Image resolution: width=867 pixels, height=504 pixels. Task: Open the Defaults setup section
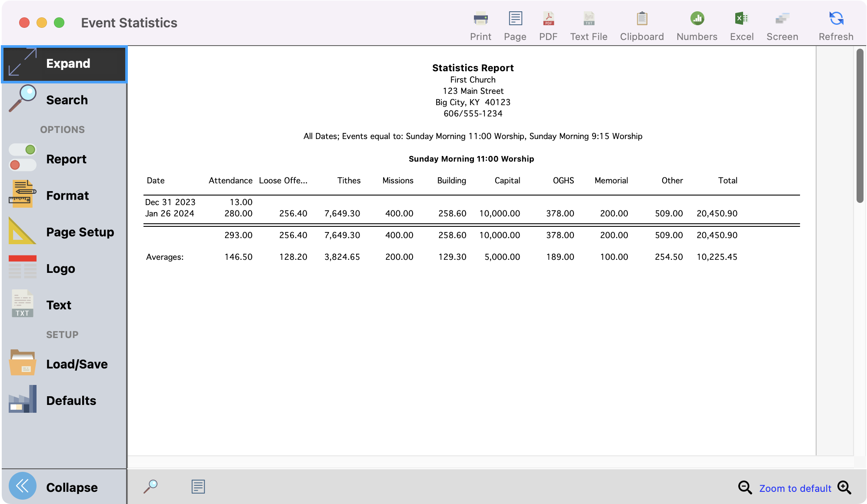tap(64, 400)
